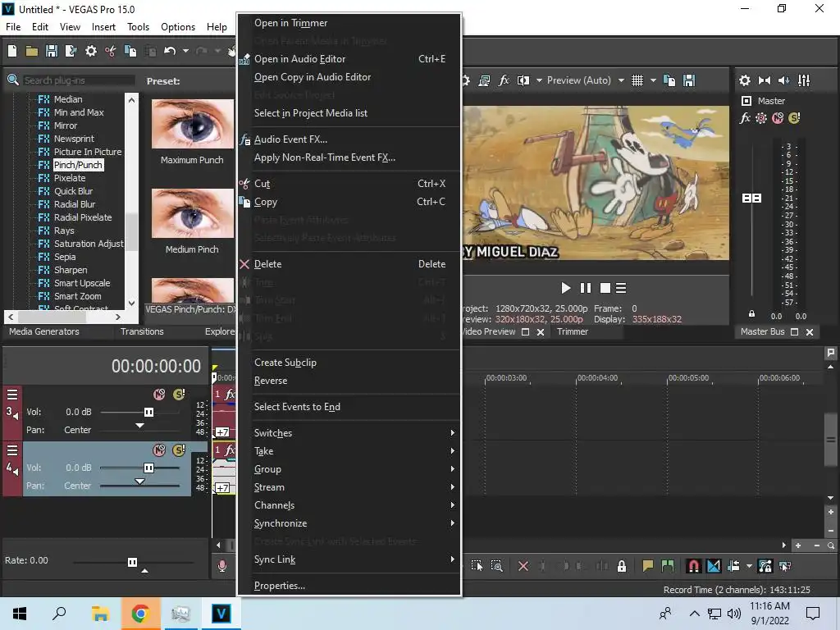The width and height of the screenshot is (840, 630).
Task: Toggle the snapping magnet icon in timeline toolbar
Action: 694,566
